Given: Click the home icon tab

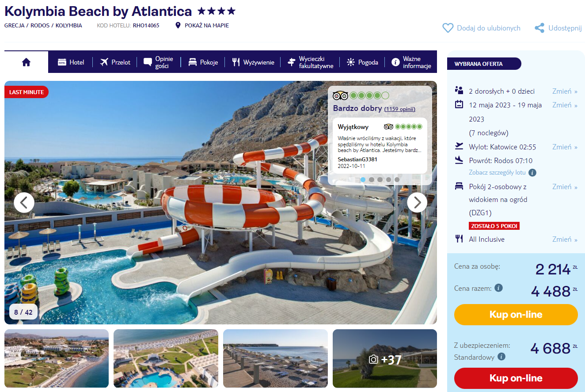Looking at the screenshot, I should click(x=26, y=62).
